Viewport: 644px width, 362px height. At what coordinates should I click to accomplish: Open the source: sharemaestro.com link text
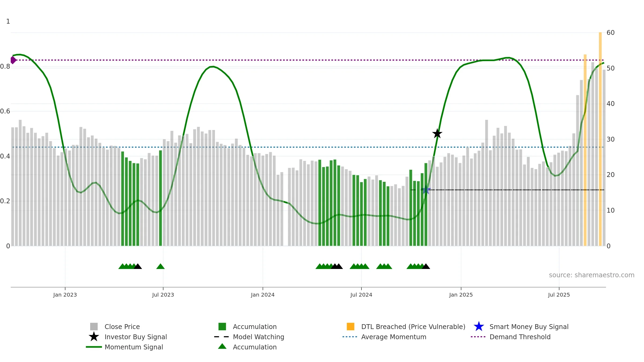(592, 275)
